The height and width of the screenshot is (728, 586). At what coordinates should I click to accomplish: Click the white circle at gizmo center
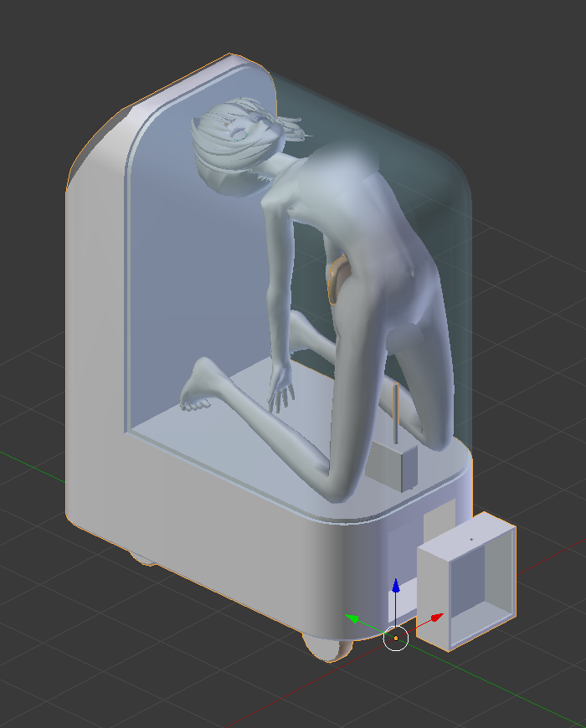click(x=396, y=638)
